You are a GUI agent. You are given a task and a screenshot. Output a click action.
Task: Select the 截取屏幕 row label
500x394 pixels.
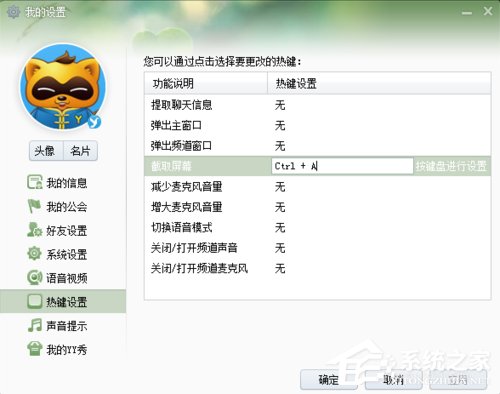[171, 166]
